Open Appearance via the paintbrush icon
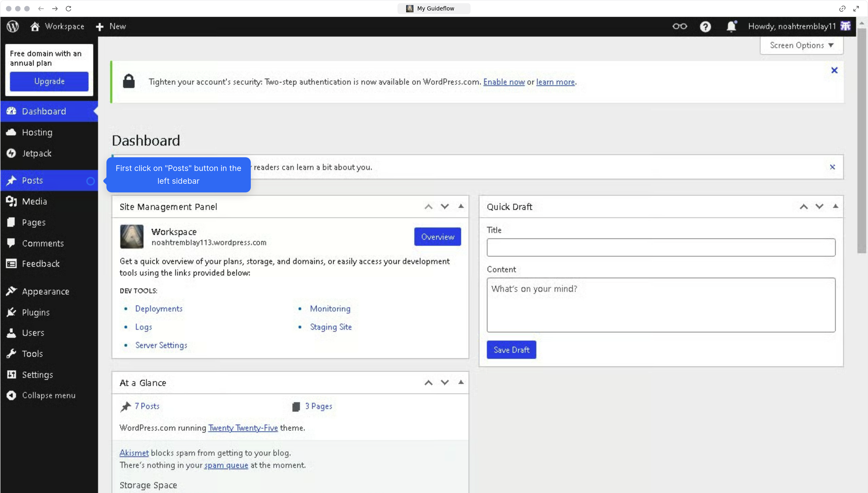 11,291
